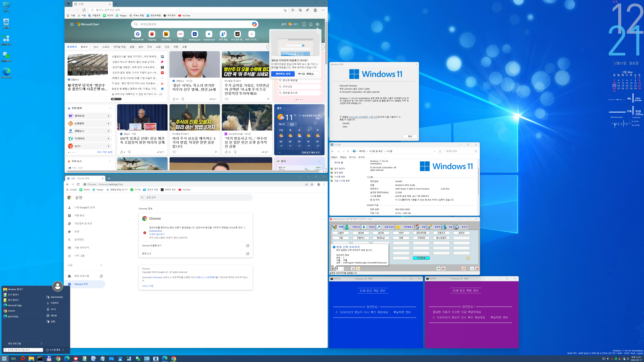Image resolution: width=644 pixels, height=362 pixels.
Task: Open the 서비스 약관 link in Chrome settings
Action: [x=148, y=286]
